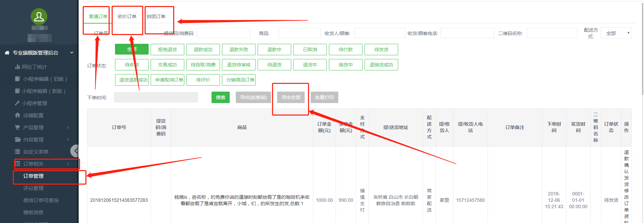The height and width of the screenshot is (223, 644).
Task: Select the 退款成功 order status filter
Action: coord(203,50)
